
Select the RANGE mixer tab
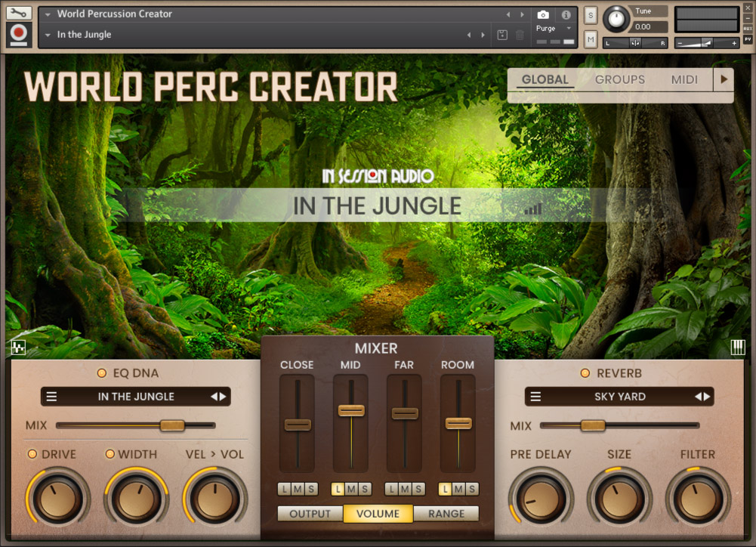pos(446,514)
